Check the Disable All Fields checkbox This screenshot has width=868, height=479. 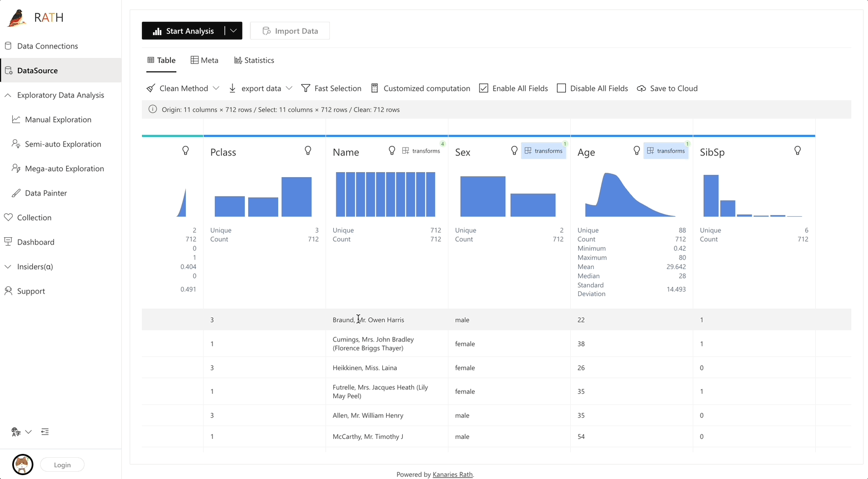(x=561, y=89)
